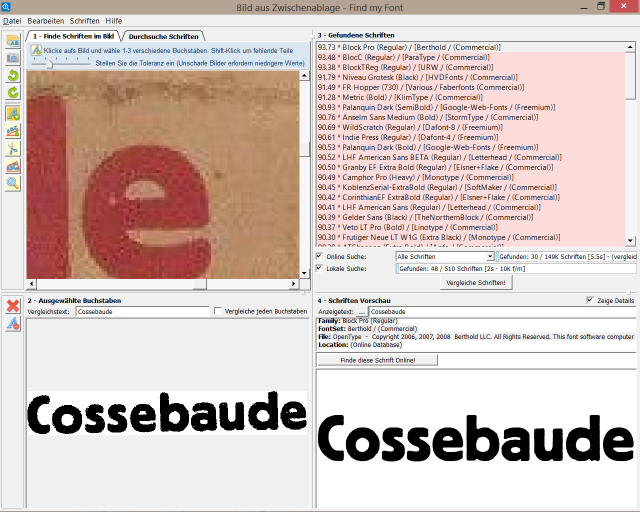Select KoblenzSerial-ExtraBold result
This screenshot has height=512, width=640.
[x=471, y=187]
